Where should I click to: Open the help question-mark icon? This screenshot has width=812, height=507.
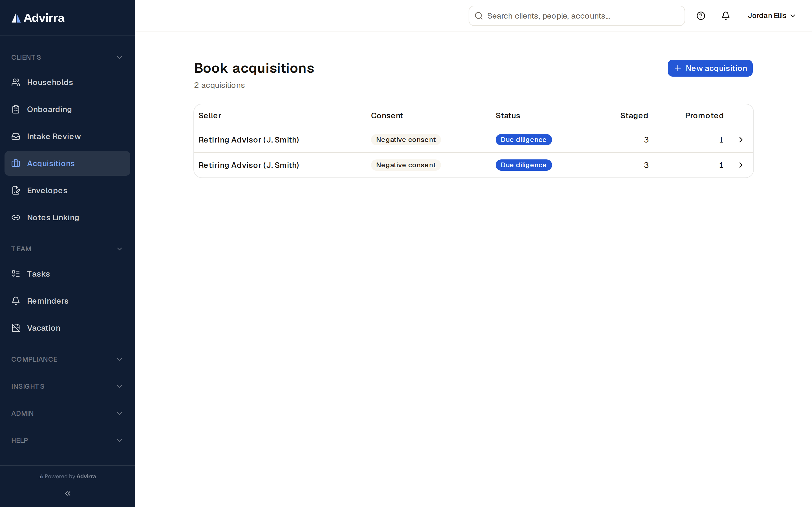click(x=701, y=16)
